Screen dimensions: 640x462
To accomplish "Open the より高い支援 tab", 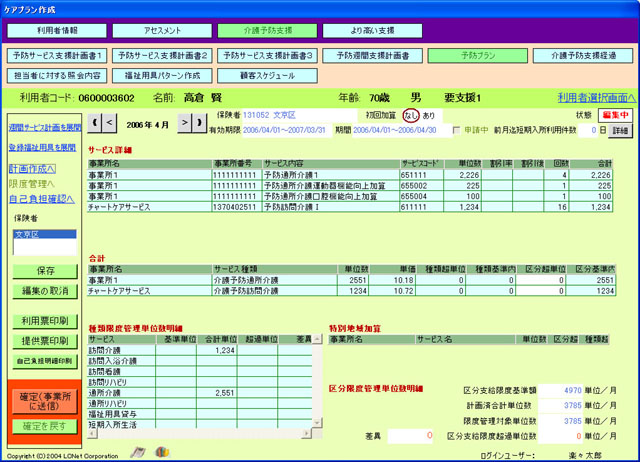I will [x=372, y=31].
